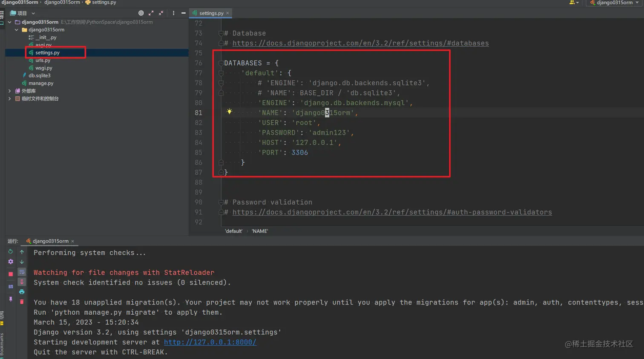Jump down the stack trace with down arrow

[x=22, y=261]
